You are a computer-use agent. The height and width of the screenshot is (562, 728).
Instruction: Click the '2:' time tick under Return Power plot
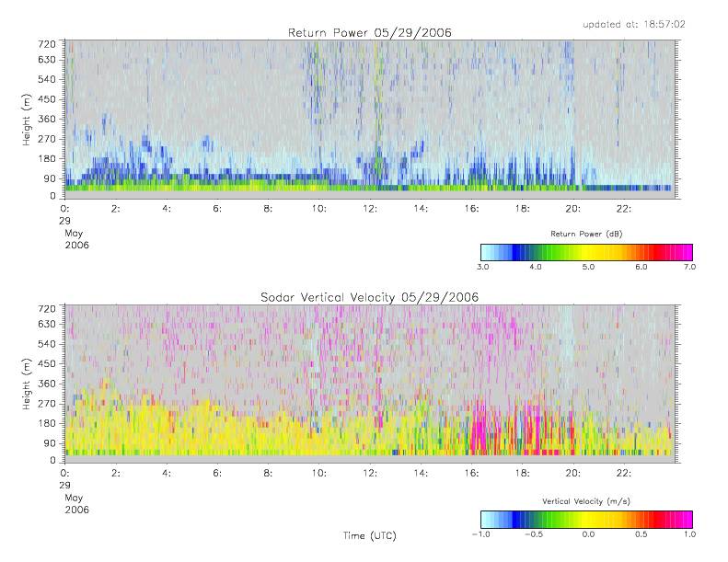click(116, 209)
